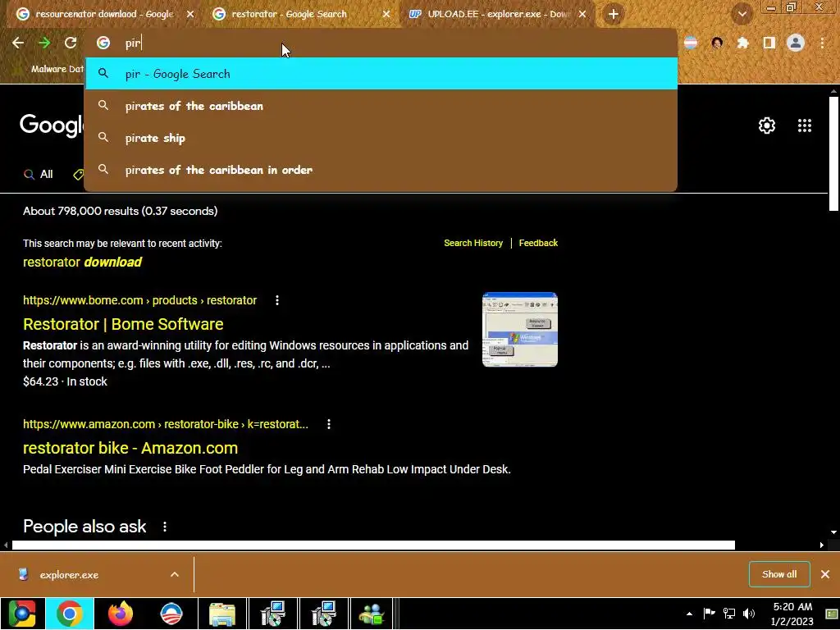Screen dimensions: 840x630
Task: Switch to resourcenator download tab
Action: [x=104, y=14]
